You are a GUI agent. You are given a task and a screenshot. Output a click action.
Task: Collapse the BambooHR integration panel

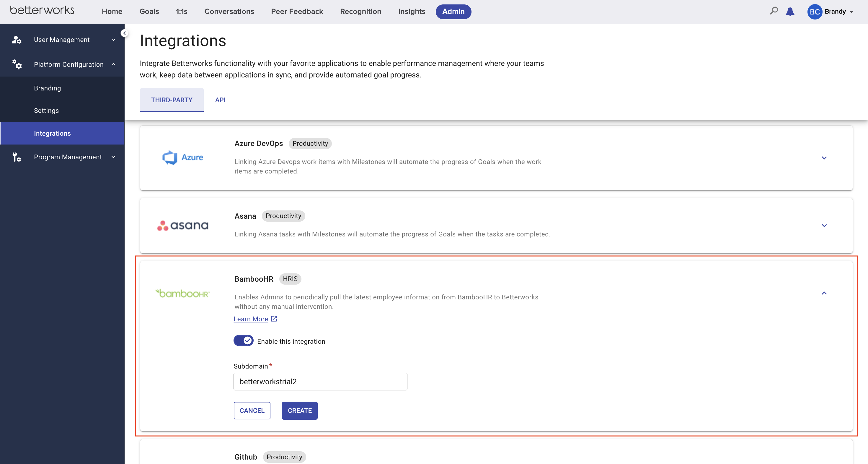click(825, 293)
